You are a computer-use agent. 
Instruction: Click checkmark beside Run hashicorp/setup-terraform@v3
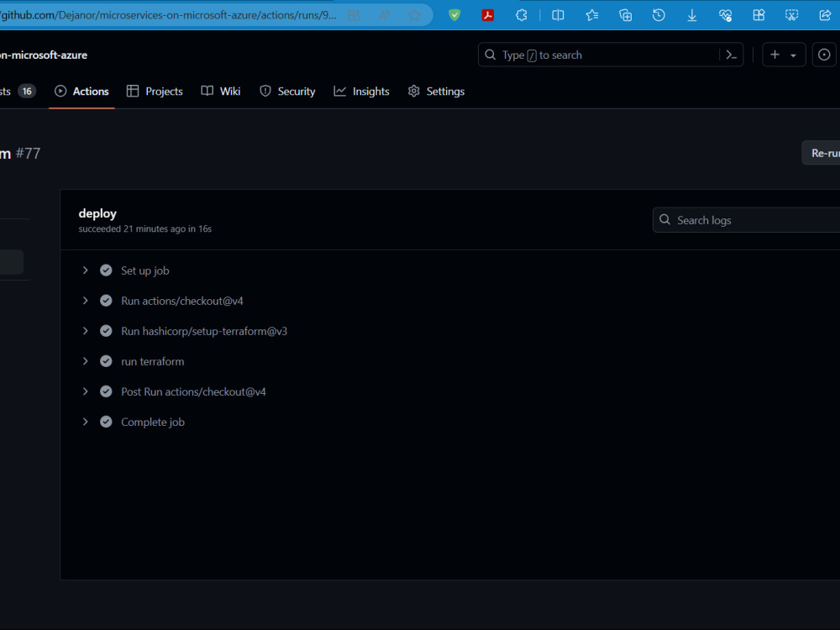coord(106,331)
